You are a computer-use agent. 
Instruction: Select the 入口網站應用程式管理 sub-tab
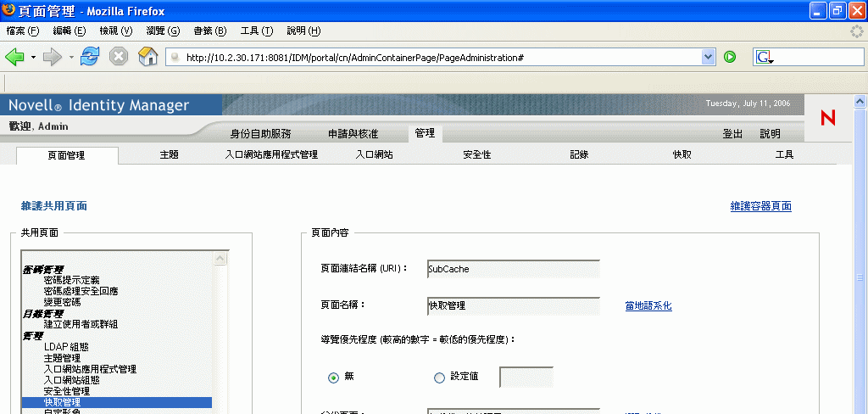coord(272,155)
